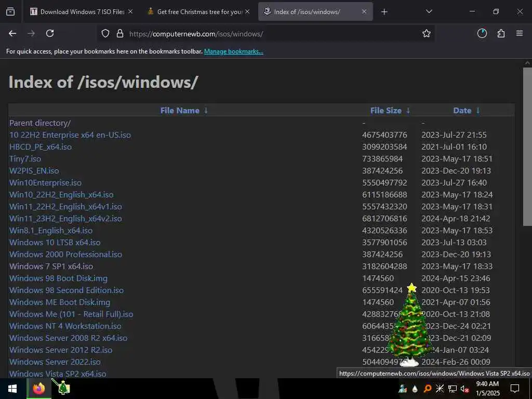
Task: Click Windows 2000 Professional.iso link
Action: click(65, 255)
